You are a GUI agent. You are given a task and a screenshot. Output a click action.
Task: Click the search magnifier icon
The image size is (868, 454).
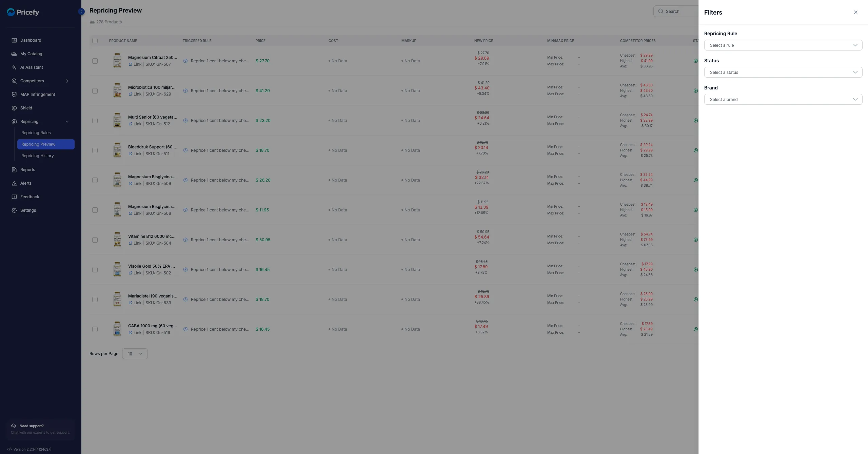tap(660, 11)
